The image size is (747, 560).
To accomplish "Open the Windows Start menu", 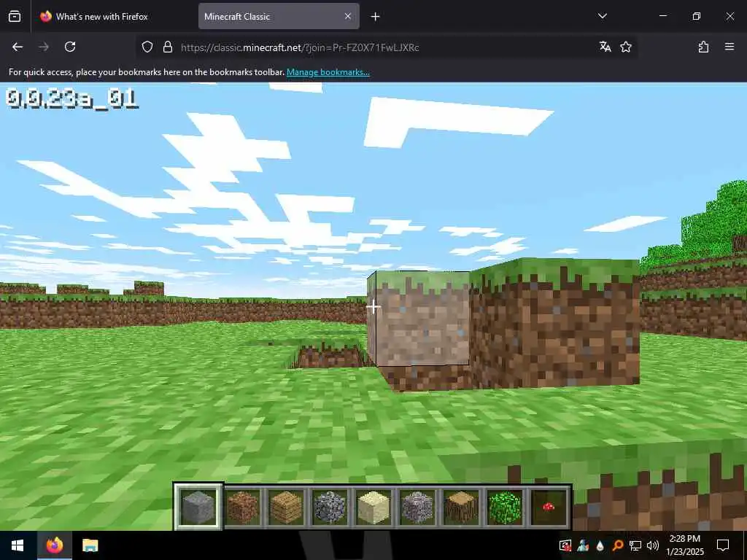I will tap(18, 545).
